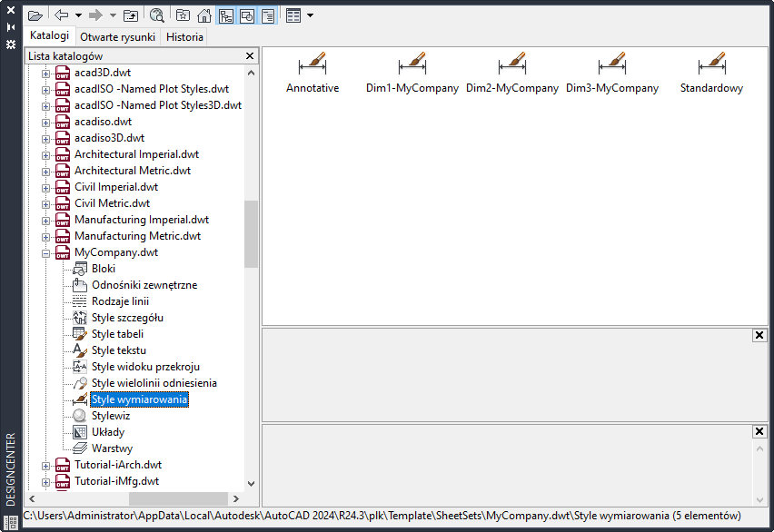This screenshot has width=774, height=532.
Task: Select the Style tabeli icon
Action: point(79,334)
